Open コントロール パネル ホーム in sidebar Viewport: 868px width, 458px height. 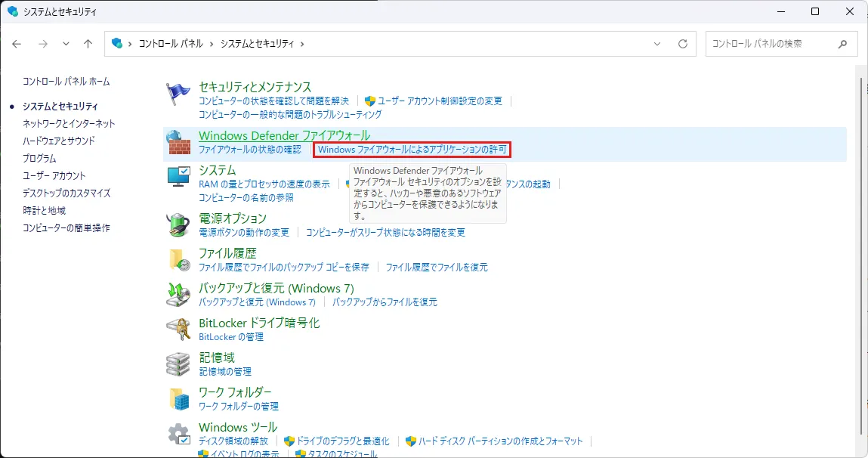[66, 82]
